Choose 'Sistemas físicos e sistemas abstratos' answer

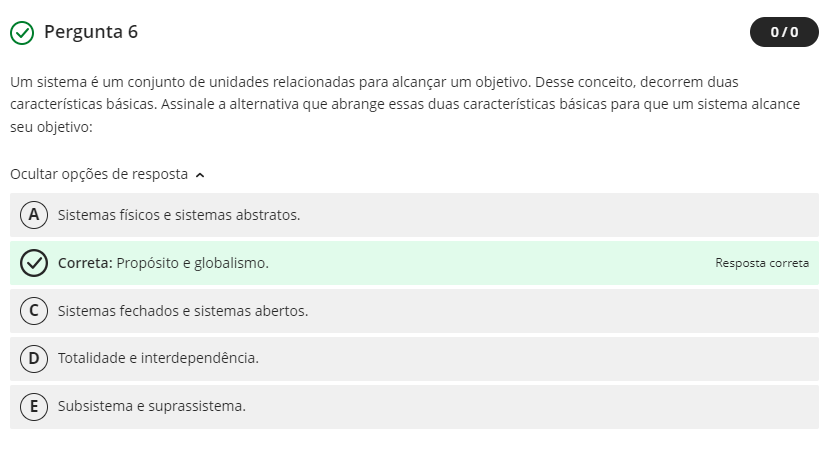(179, 215)
